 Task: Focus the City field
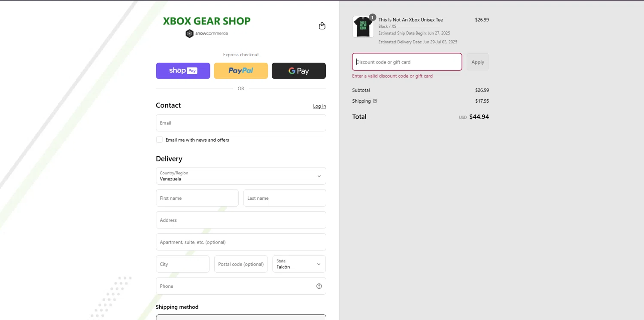click(x=182, y=264)
